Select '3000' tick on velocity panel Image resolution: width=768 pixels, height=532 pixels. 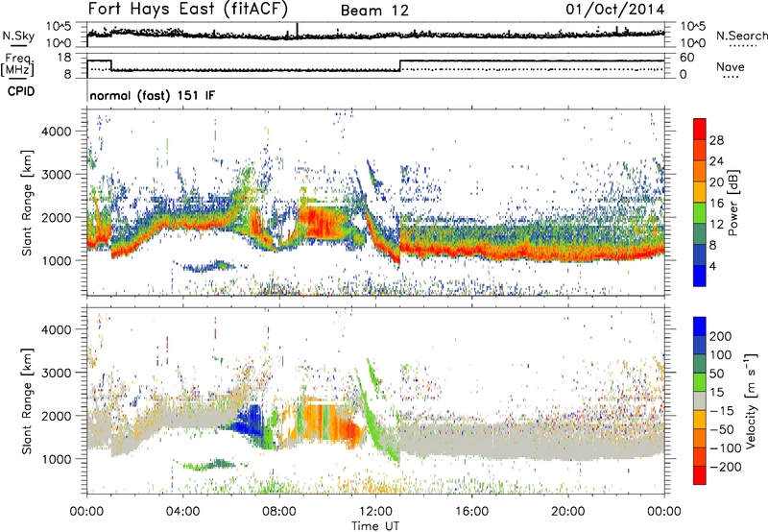[x=57, y=373]
